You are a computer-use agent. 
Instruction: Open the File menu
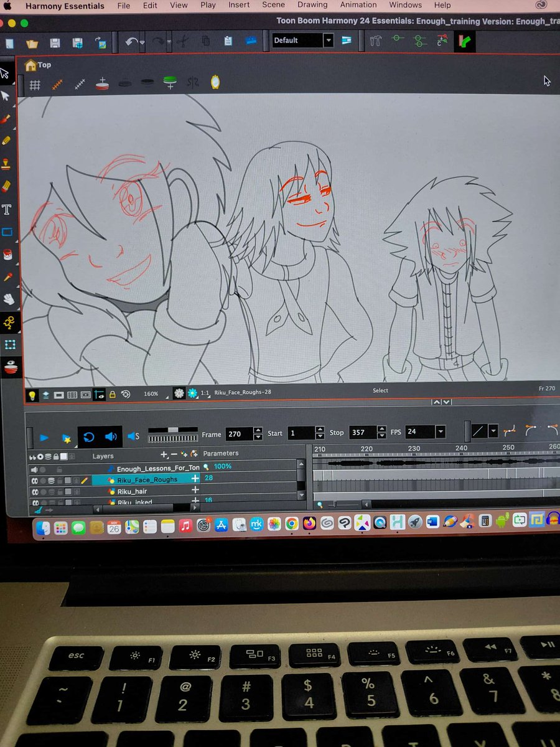coord(123,6)
